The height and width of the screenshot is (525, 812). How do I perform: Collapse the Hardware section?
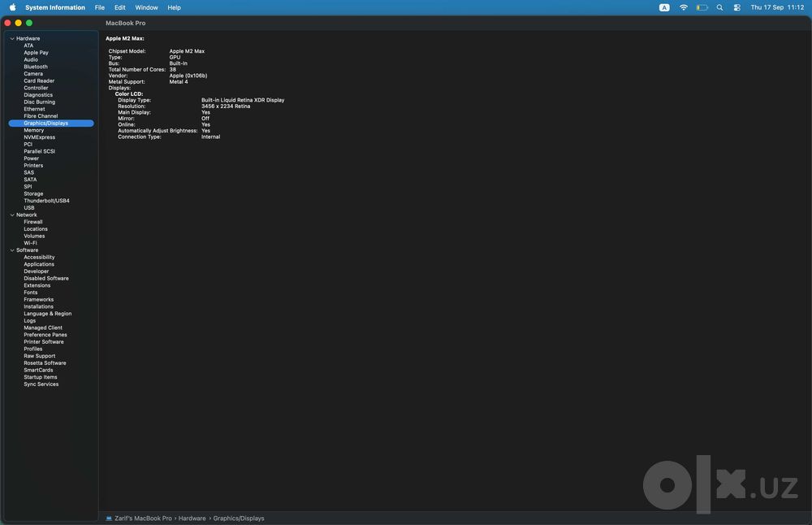click(12, 38)
